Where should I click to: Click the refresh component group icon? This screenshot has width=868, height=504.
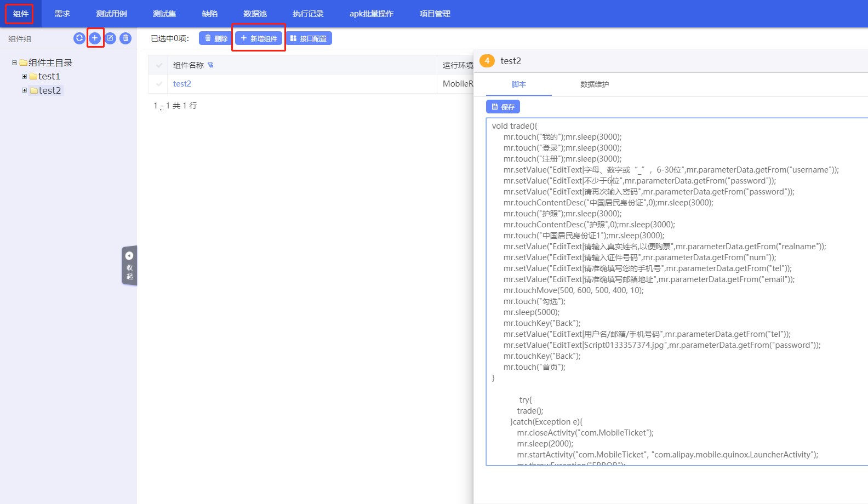(79, 38)
